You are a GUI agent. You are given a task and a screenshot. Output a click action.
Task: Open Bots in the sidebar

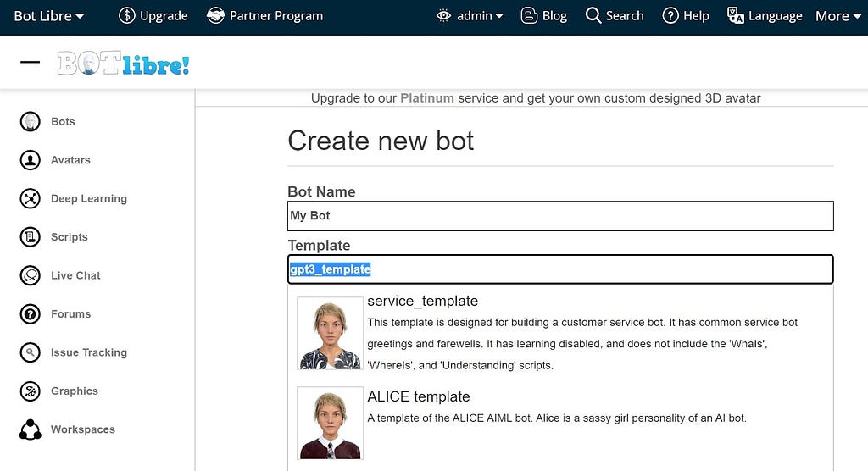point(63,121)
